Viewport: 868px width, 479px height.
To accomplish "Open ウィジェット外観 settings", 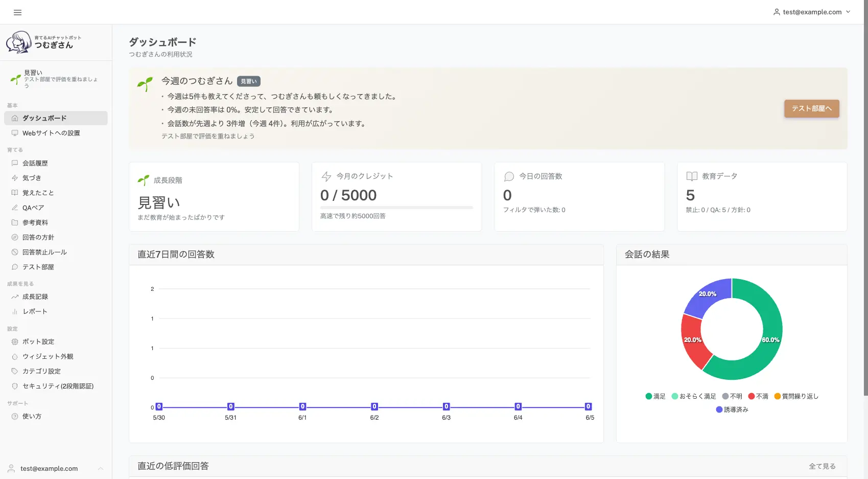I will (56, 356).
